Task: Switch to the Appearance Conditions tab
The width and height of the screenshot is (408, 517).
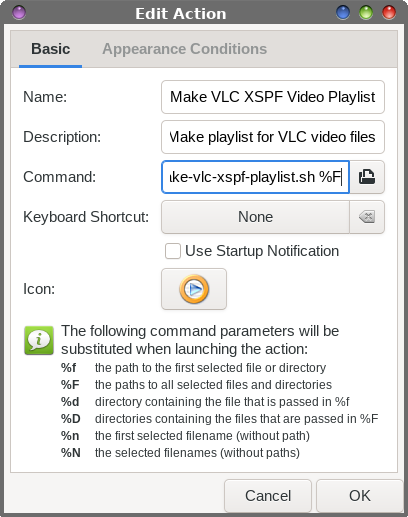Action: click(x=185, y=49)
